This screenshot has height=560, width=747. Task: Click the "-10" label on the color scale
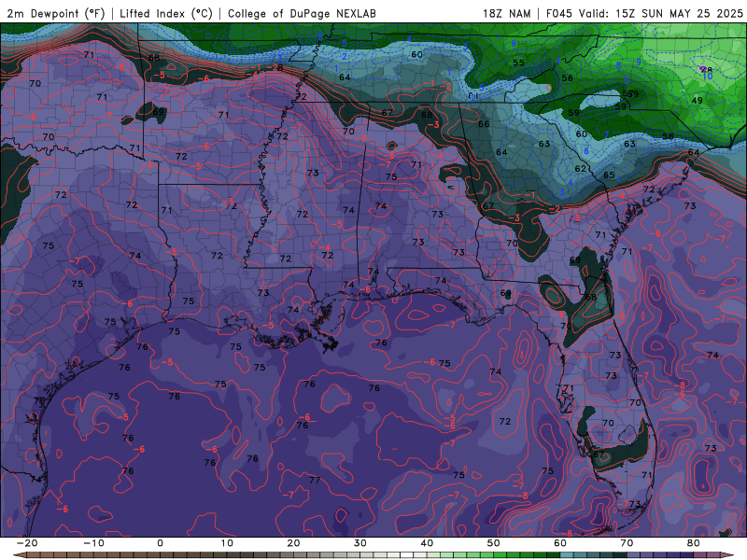tap(93, 543)
